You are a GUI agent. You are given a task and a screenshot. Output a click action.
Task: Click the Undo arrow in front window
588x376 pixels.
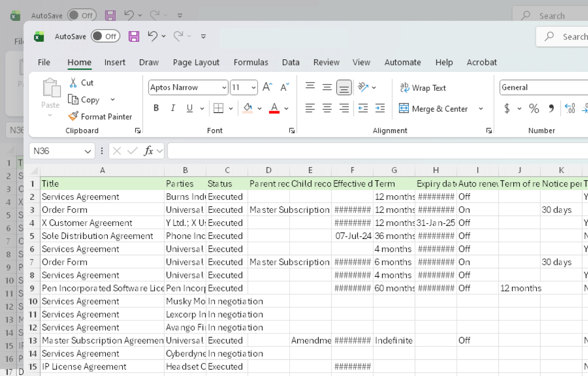(153, 36)
